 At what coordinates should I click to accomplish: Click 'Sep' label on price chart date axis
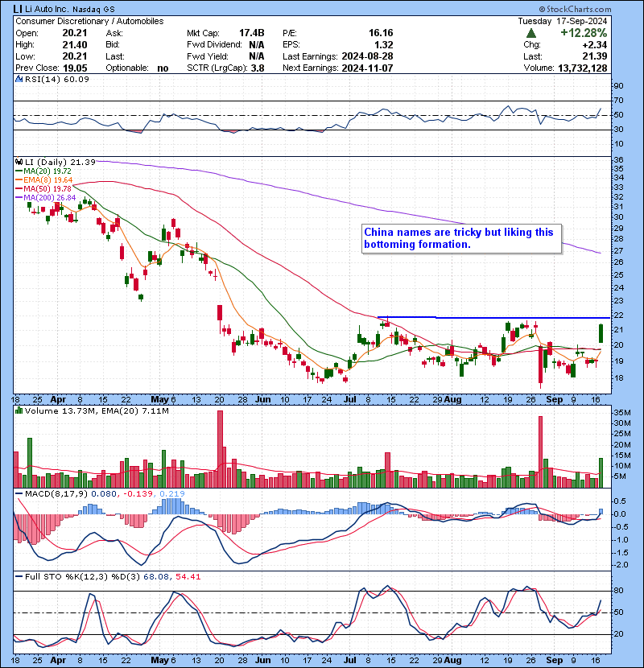coord(554,400)
